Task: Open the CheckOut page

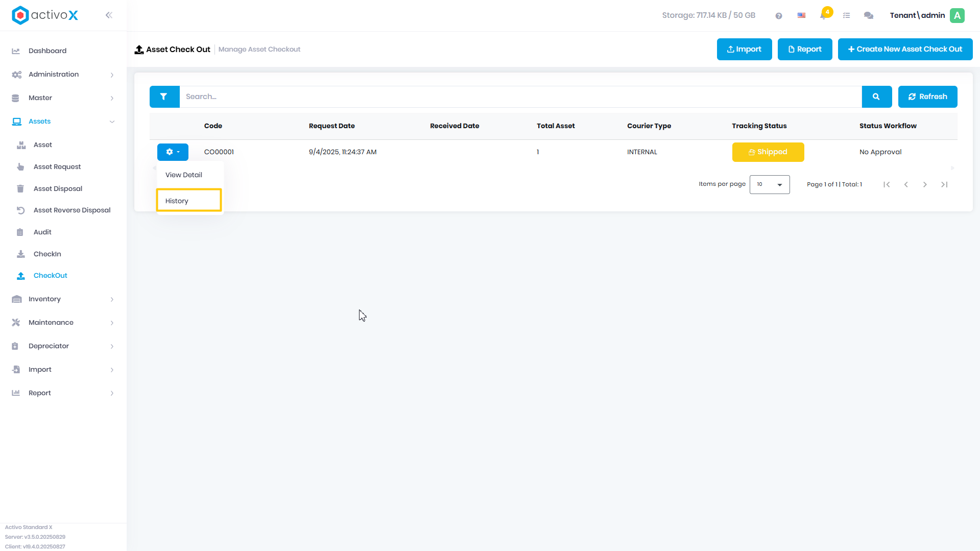Action: [x=51, y=276]
